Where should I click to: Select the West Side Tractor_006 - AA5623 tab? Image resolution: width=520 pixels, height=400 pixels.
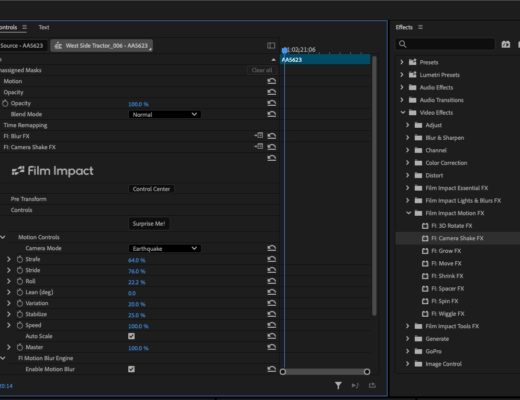pyautogui.click(x=102, y=46)
